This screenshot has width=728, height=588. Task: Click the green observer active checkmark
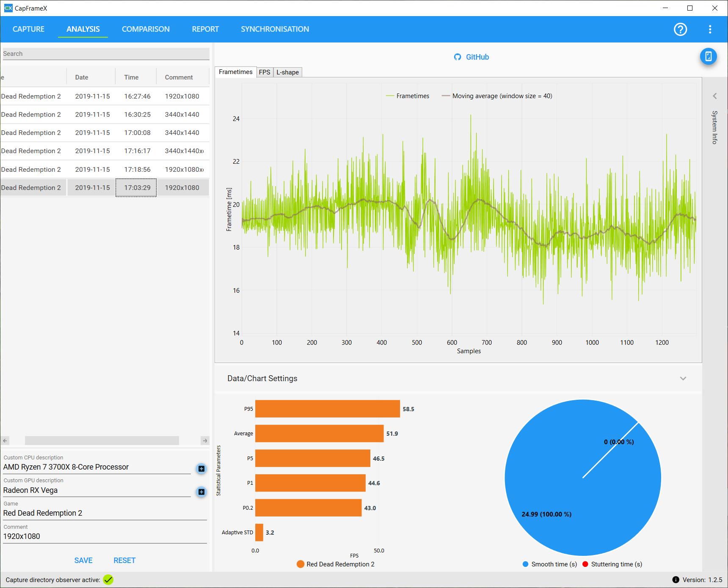(x=108, y=580)
